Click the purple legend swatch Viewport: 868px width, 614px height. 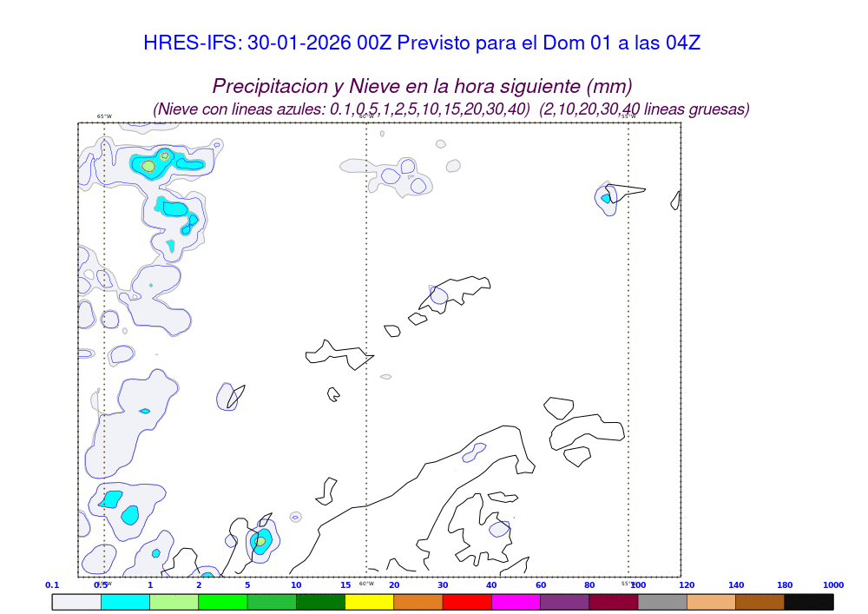click(564, 601)
